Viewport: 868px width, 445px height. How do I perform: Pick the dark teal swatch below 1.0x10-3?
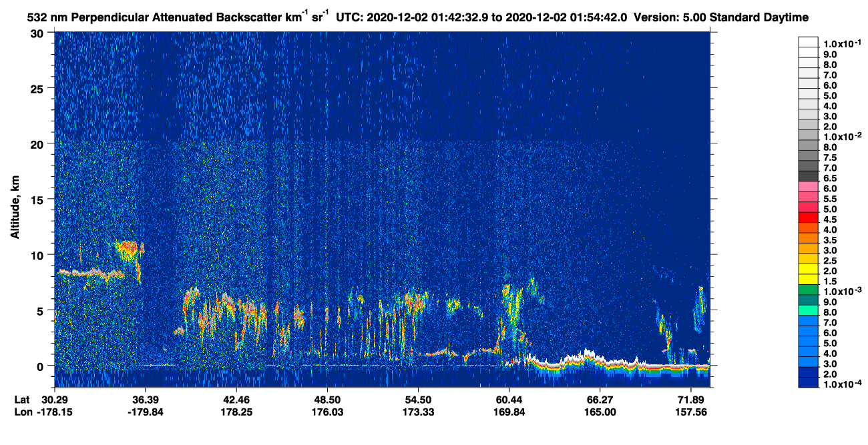(808, 300)
